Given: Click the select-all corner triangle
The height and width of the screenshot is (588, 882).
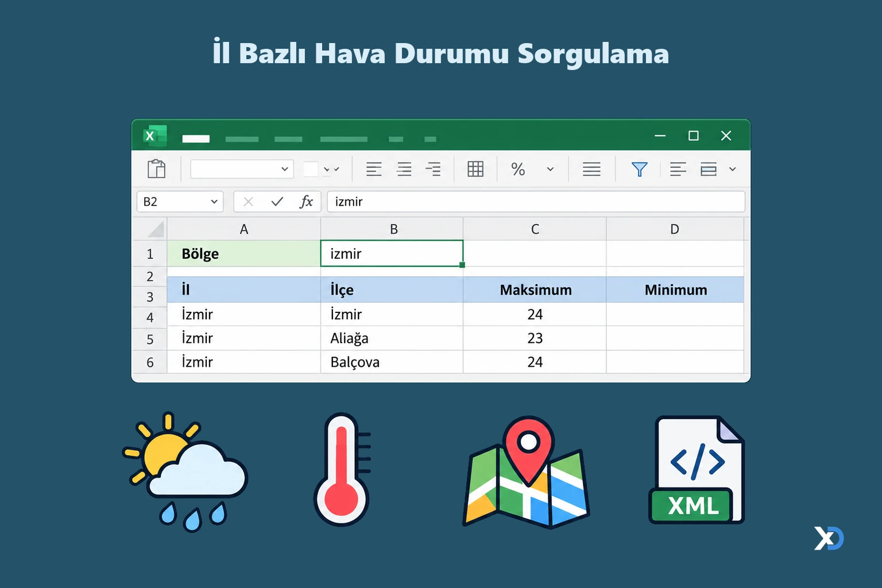Looking at the screenshot, I should click(x=156, y=229).
